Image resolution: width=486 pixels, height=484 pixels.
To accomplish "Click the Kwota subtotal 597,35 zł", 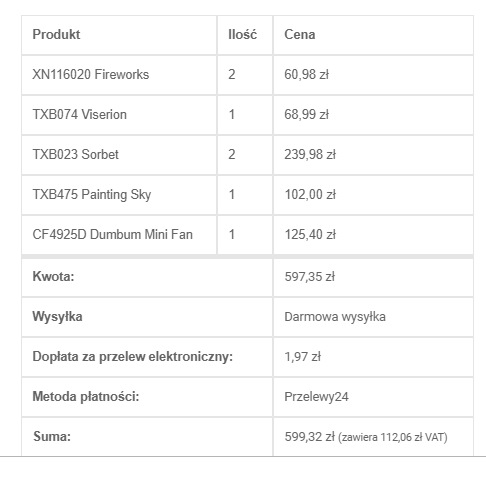I will point(309,277).
